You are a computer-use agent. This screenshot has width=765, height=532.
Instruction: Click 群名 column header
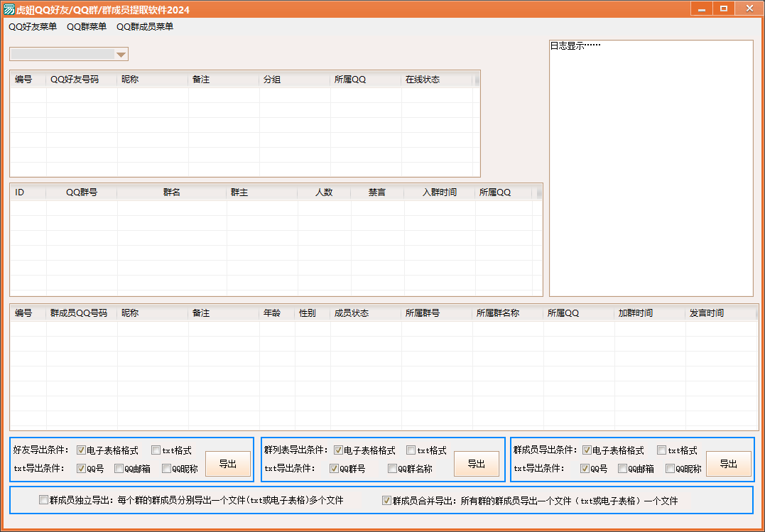click(172, 192)
